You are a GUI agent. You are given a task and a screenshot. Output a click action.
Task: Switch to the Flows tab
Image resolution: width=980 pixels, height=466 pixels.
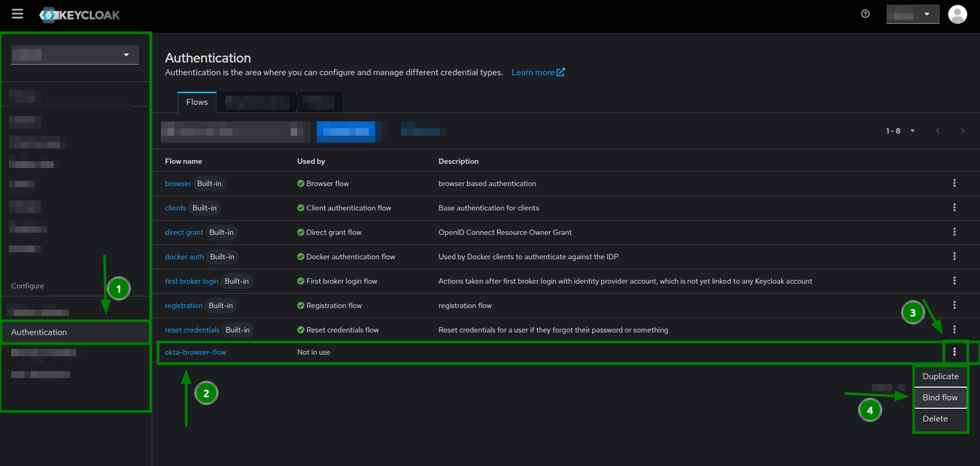click(196, 101)
